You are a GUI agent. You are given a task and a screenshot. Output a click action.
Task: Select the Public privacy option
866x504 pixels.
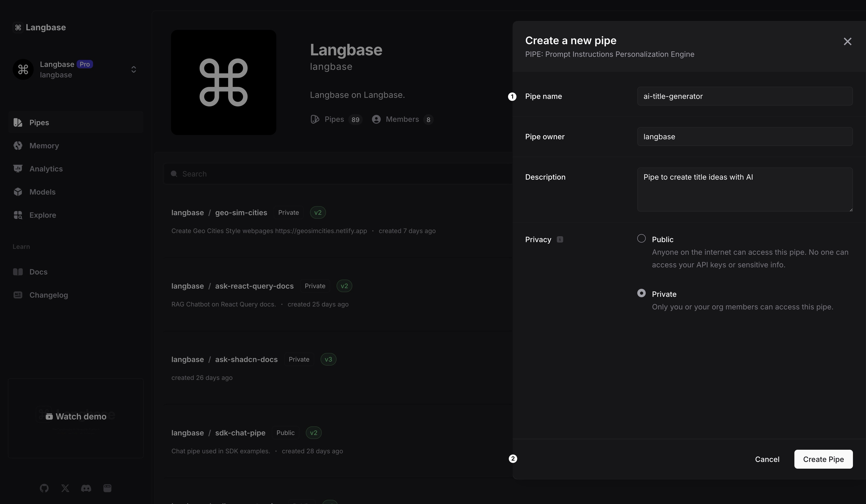tap(641, 239)
